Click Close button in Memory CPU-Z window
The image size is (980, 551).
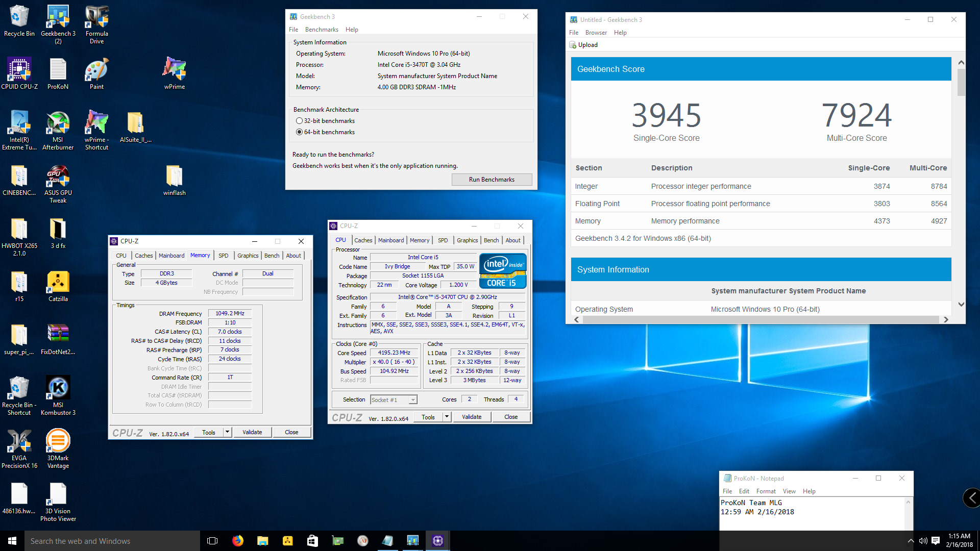[291, 432]
